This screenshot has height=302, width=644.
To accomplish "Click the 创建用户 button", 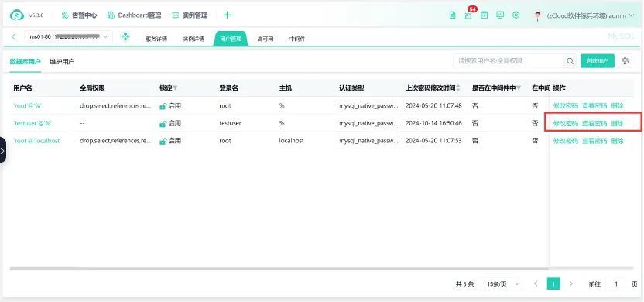I will (x=598, y=61).
